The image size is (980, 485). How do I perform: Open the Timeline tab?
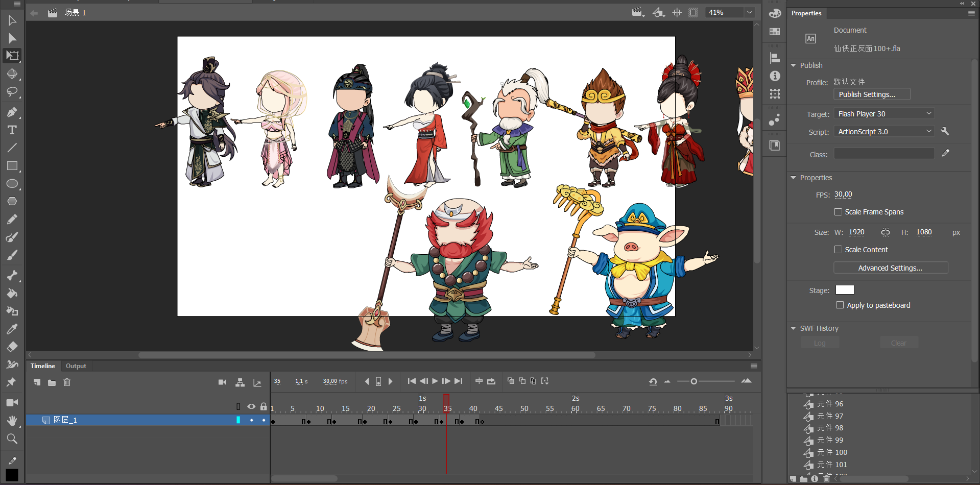[x=43, y=366]
